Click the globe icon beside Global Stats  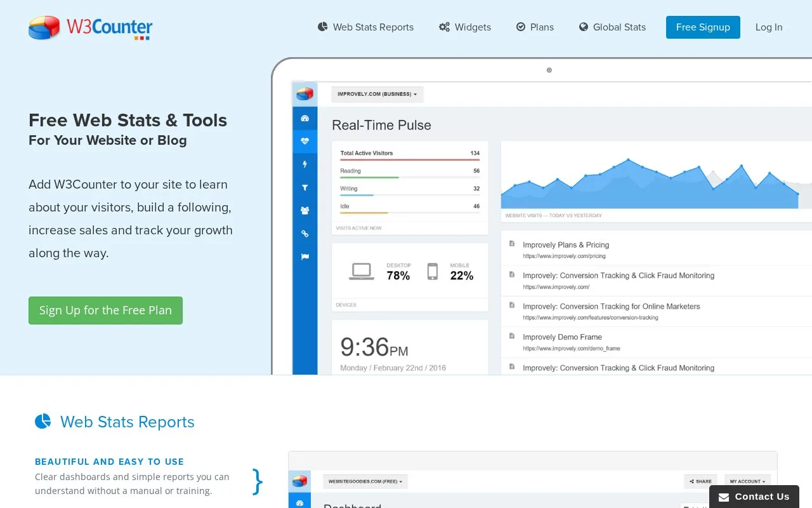click(584, 27)
